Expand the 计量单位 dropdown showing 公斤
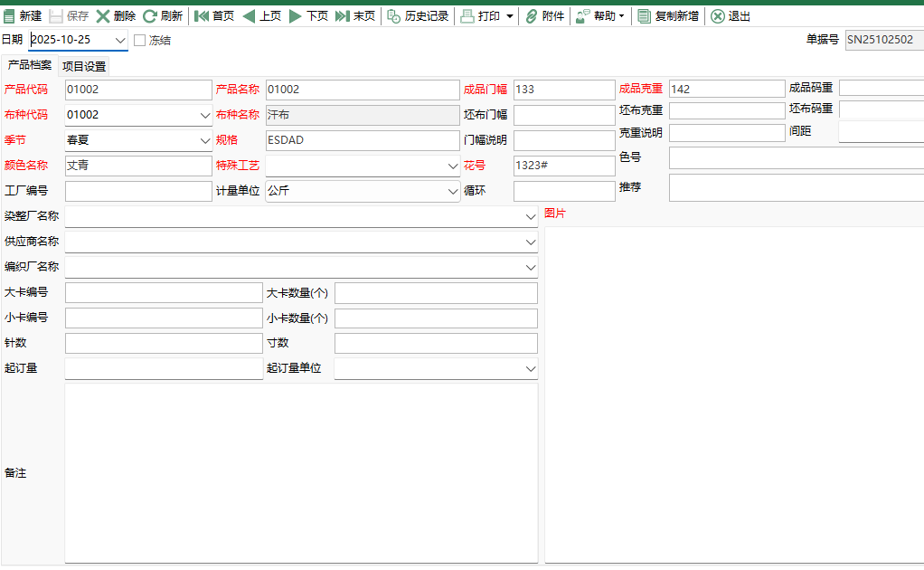This screenshot has width=924, height=570. (x=453, y=192)
